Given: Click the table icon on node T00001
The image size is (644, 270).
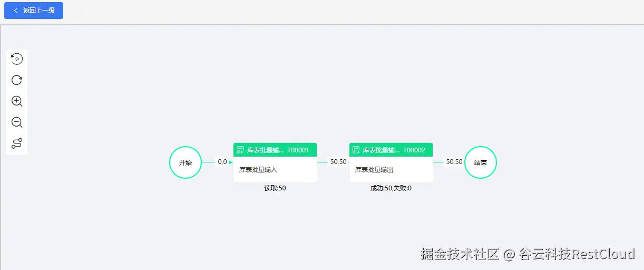Looking at the screenshot, I should [x=240, y=150].
